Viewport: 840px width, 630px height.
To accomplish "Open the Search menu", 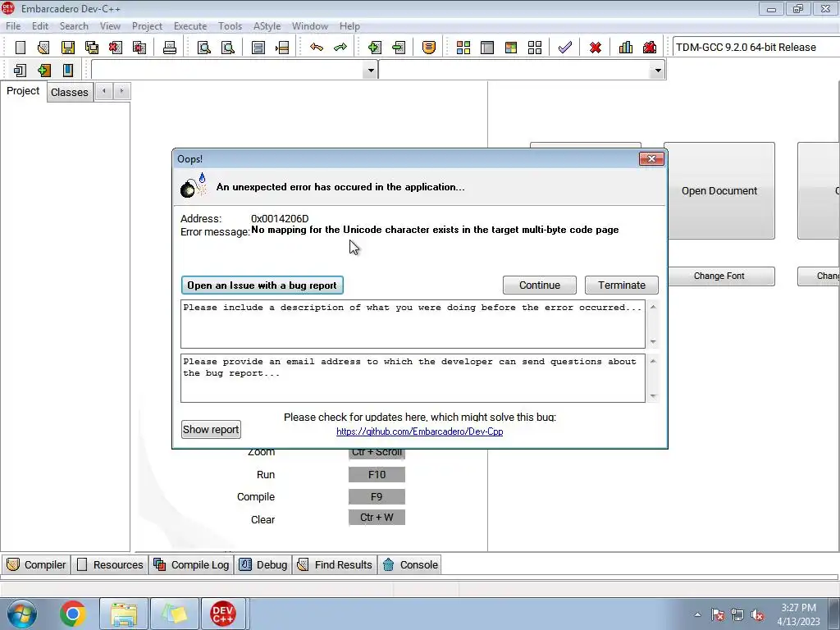I will [74, 25].
